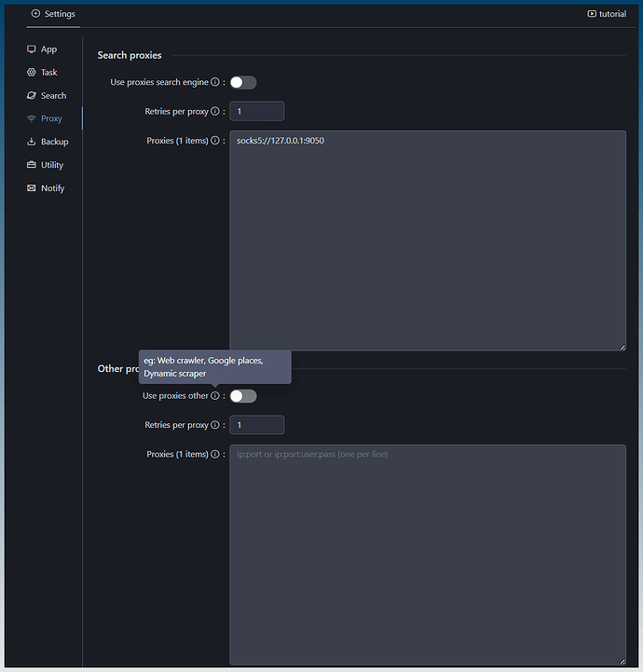The height and width of the screenshot is (672, 643).
Task: Open the Settings tab
Action: coord(53,14)
